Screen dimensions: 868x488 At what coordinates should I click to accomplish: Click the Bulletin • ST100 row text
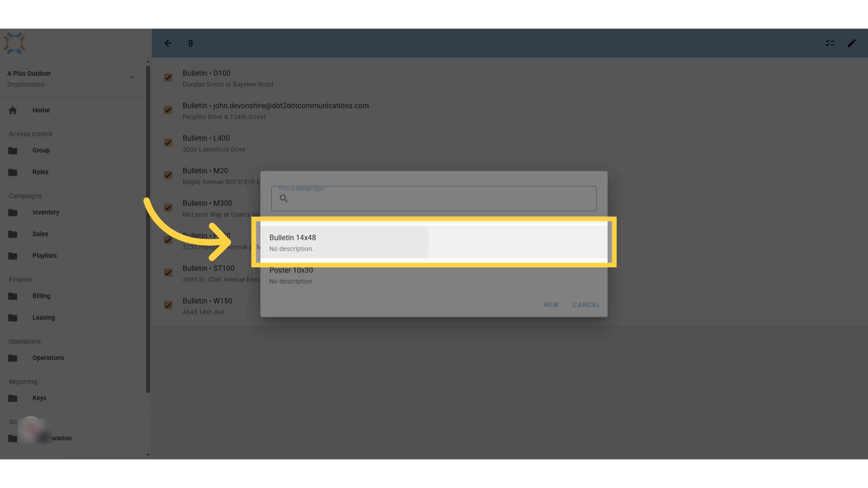(x=208, y=268)
